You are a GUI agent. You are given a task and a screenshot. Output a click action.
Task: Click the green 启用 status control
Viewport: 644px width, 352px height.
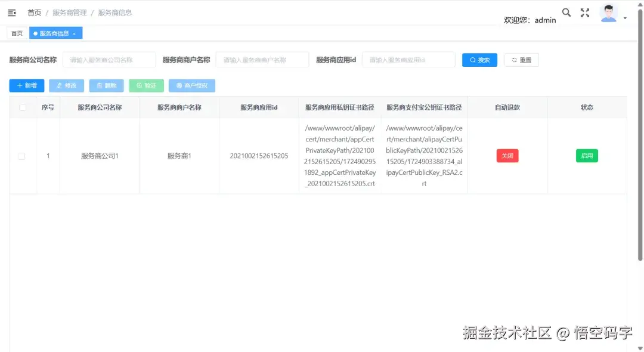[587, 155]
